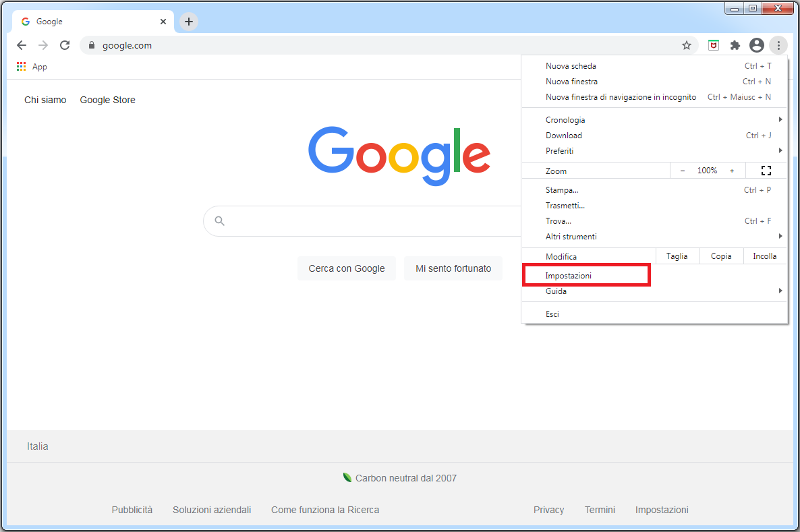The height and width of the screenshot is (532, 800).
Task: Open the App shortcuts grid icon
Action: tap(22, 66)
